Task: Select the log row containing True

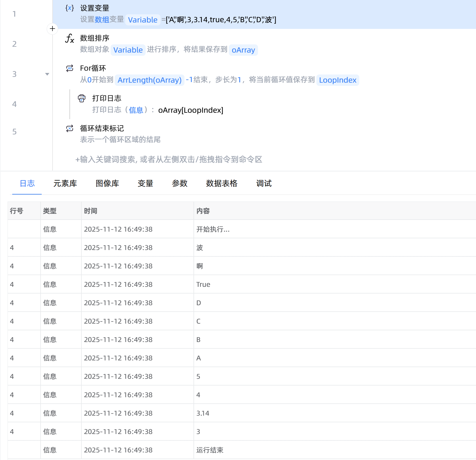Action: pyautogui.click(x=203, y=284)
